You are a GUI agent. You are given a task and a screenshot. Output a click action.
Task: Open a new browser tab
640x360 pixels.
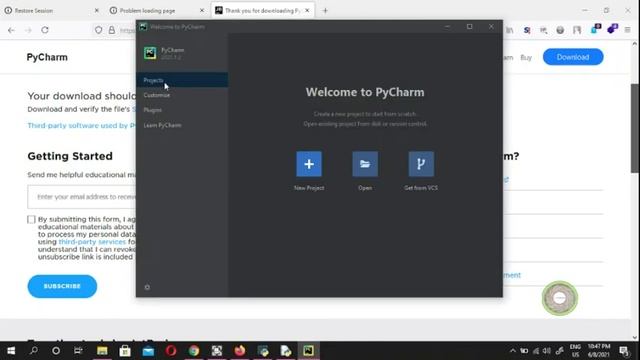point(325,11)
